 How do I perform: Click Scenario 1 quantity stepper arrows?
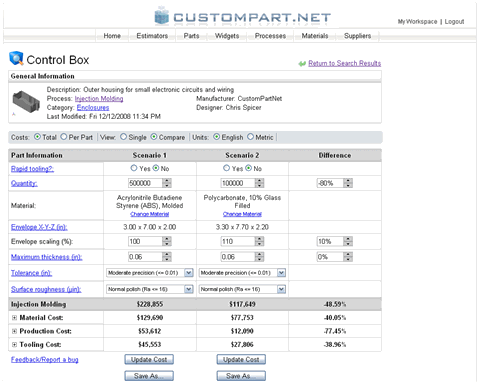[167, 183]
